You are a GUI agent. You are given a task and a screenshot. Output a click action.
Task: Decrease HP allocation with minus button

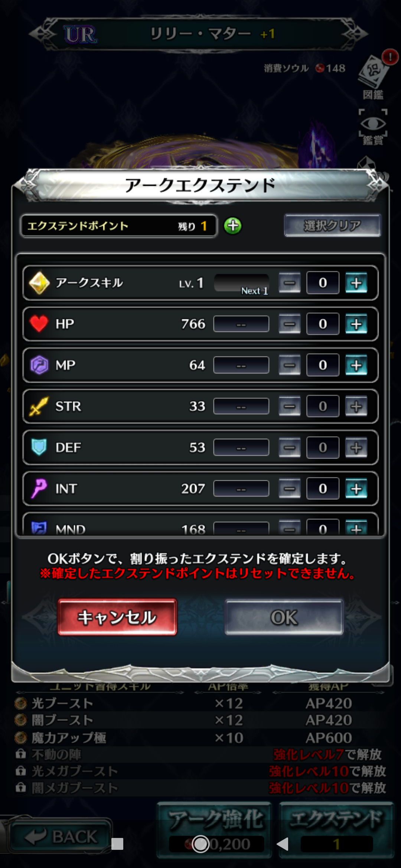[290, 324]
